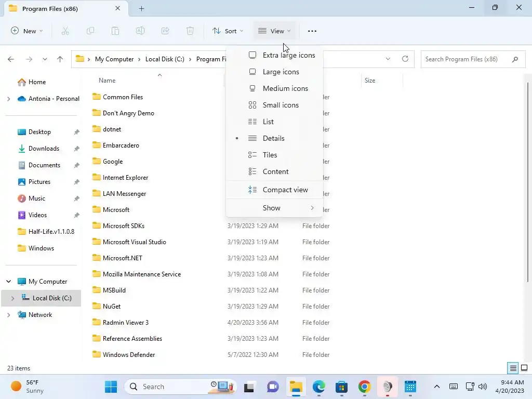Screen dimensions: 532x399
Task: Click the Cut scissors icon in toolbar
Action: coord(65,31)
